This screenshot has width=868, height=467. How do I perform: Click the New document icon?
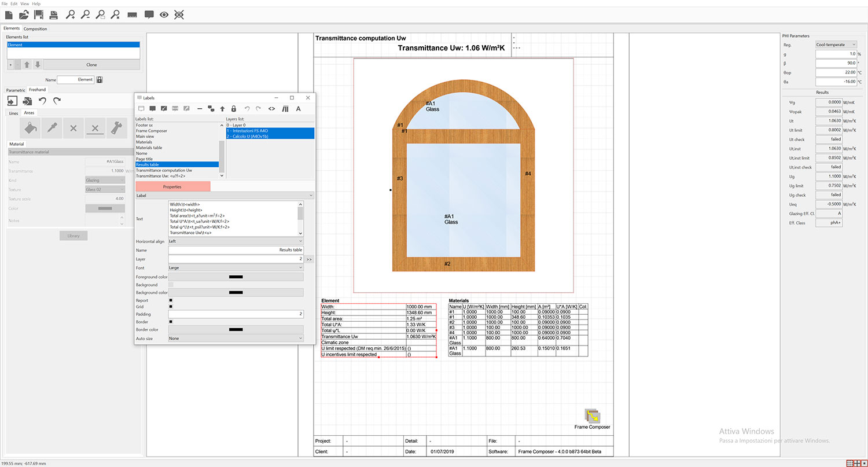point(9,14)
